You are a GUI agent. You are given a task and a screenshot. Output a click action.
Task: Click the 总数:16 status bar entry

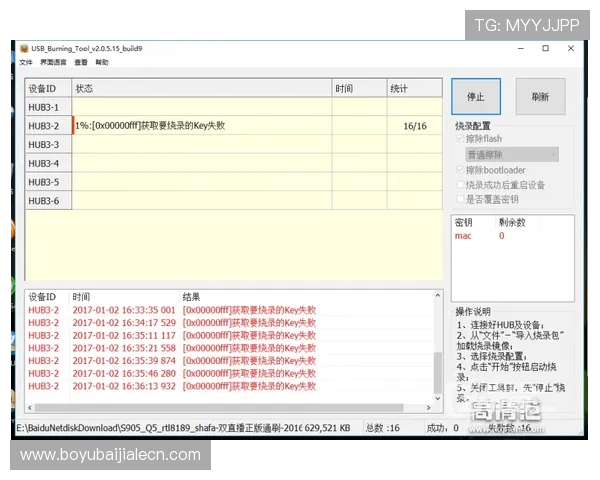point(382,428)
